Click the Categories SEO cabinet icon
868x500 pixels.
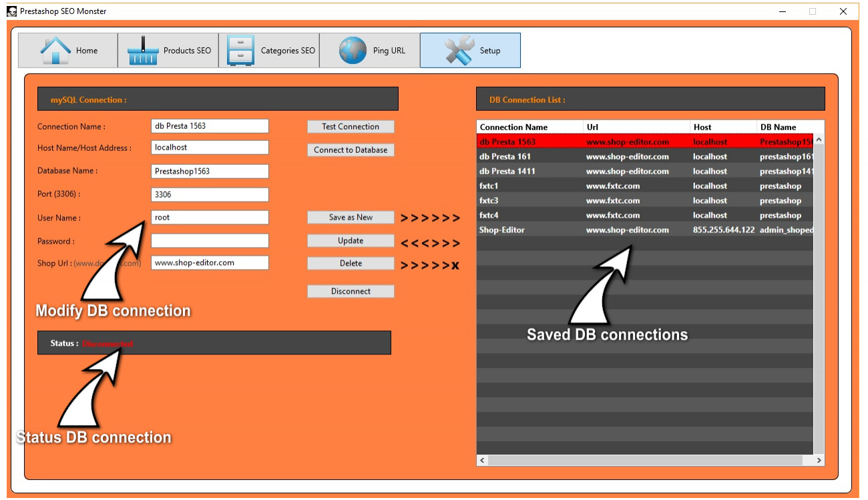click(x=240, y=51)
